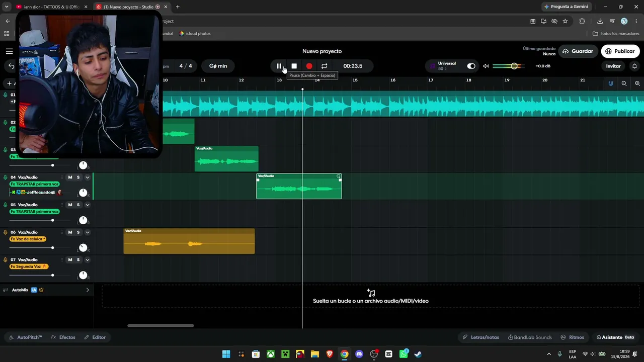
Task: Click the undo arrow
Action: click(11, 66)
